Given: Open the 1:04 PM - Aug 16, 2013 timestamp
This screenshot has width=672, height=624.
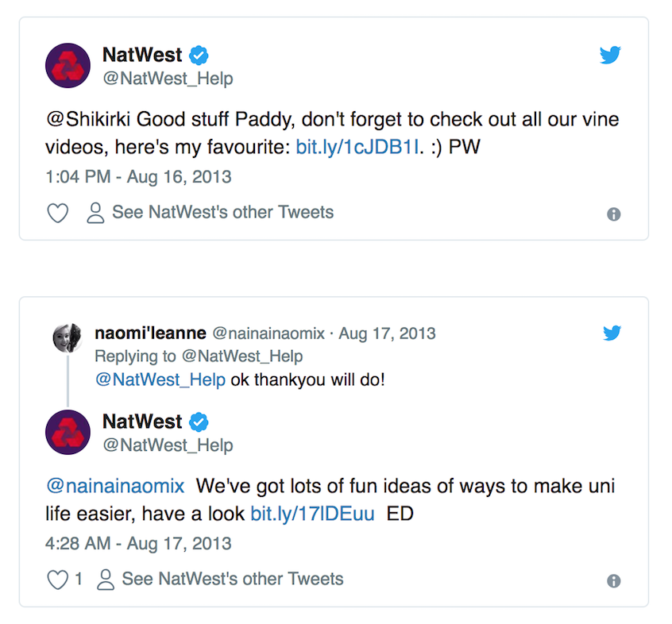Looking at the screenshot, I should click(x=138, y=176).
